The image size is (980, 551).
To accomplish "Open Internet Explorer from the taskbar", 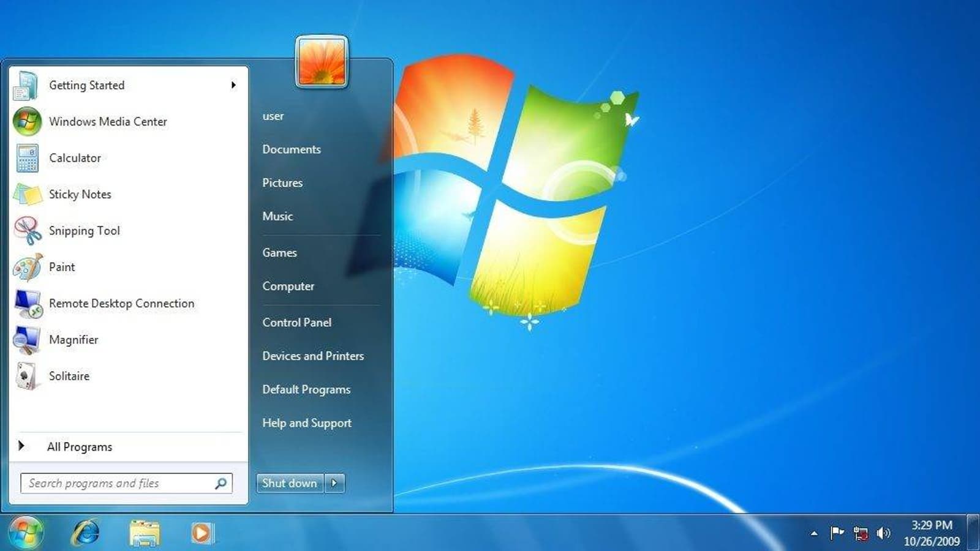I will point(86,533).
